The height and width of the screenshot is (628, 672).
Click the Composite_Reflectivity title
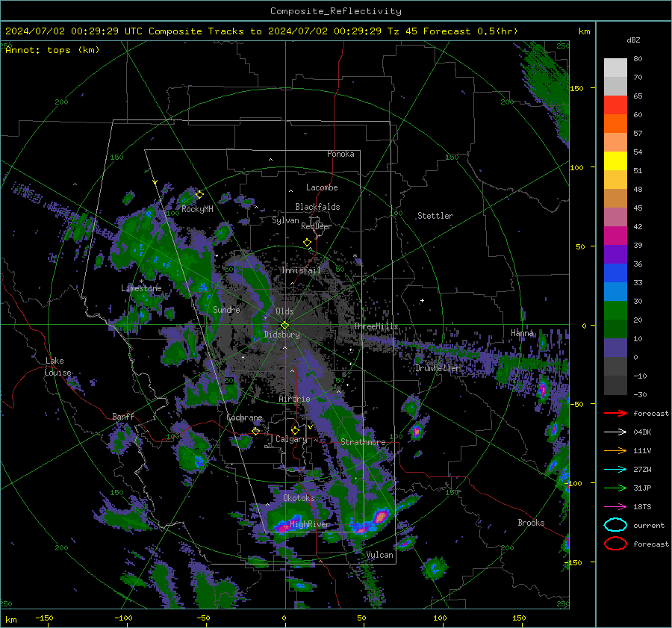[335, 11]
